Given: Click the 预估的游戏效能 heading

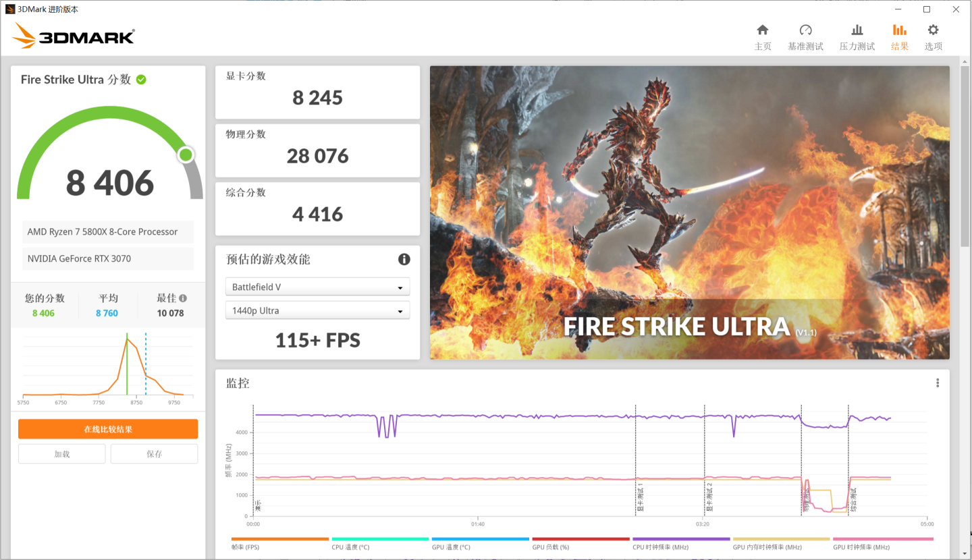Looking at the screenshot, I should (268, 260).
